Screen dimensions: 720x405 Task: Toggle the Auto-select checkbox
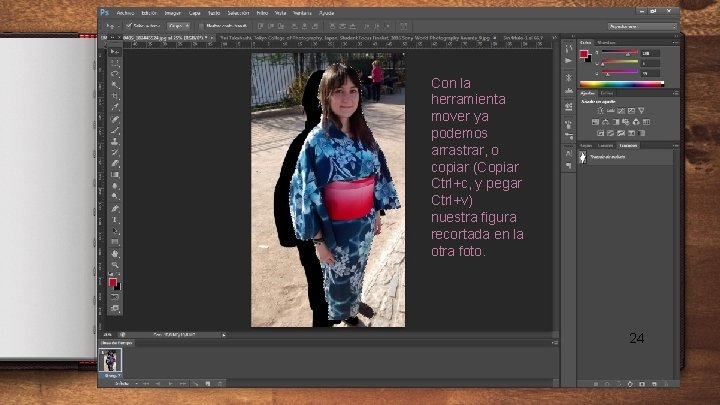129,26
